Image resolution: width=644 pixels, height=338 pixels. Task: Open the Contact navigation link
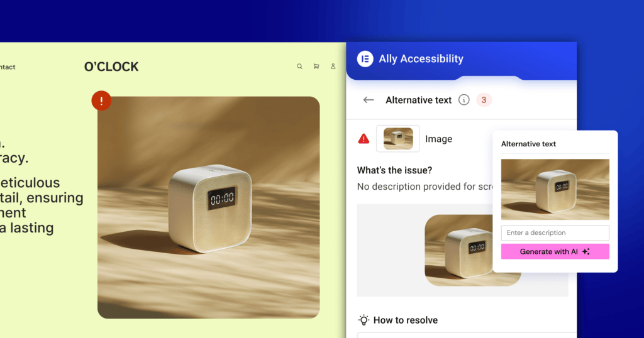click(8, 67)
